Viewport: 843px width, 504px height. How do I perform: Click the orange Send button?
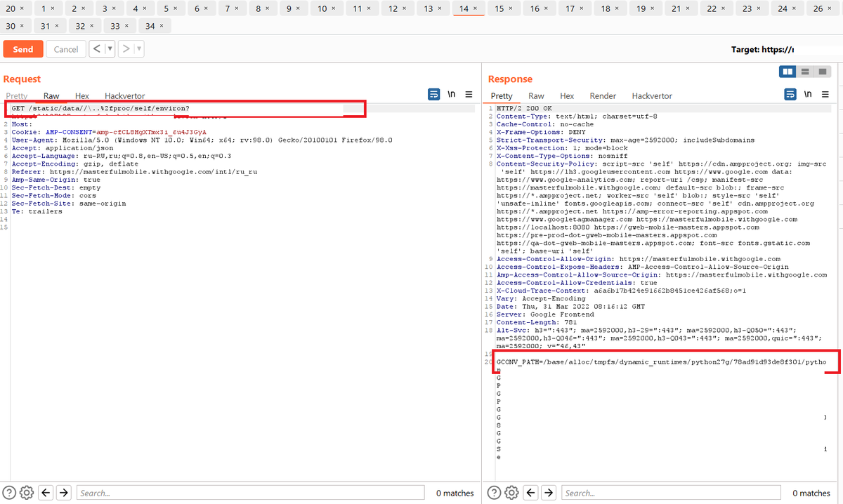23,49
